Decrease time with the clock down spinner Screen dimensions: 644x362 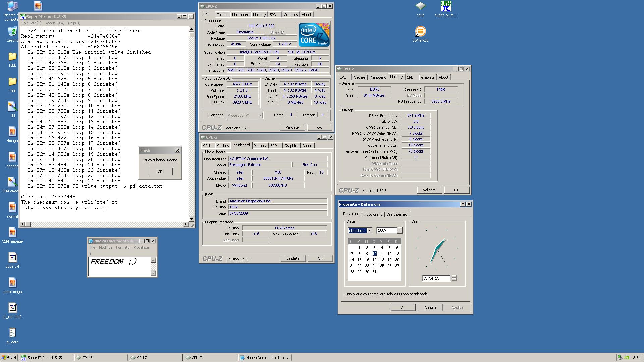pyautogui.click(x=454, y=280)
